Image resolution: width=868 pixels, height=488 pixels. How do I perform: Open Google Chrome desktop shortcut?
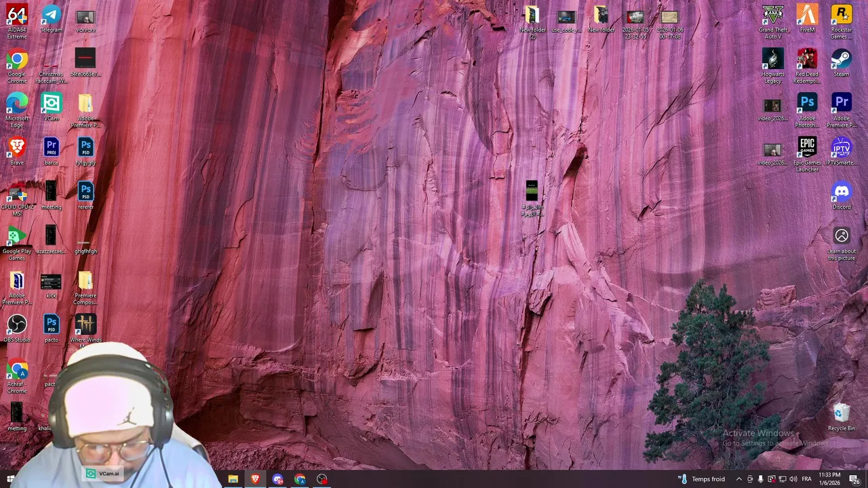[x=17, y=66]
